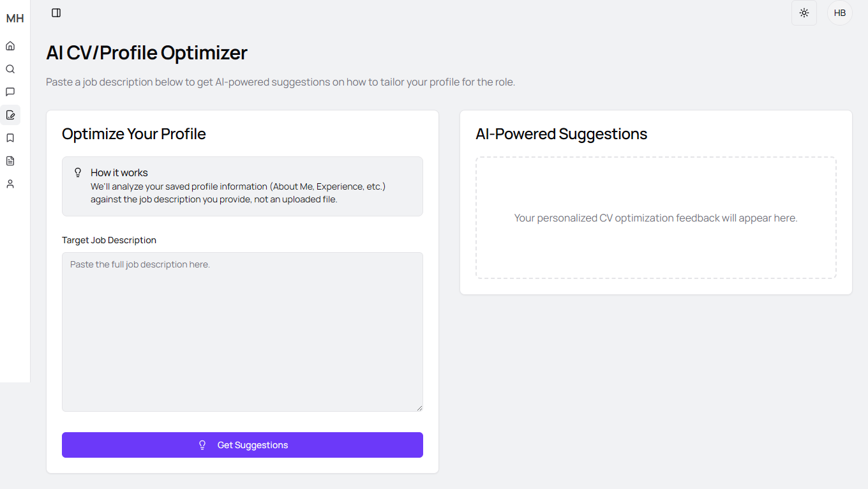Click the "AI CV/Profile Optimizer" page heading

click(x=147, y=52)
